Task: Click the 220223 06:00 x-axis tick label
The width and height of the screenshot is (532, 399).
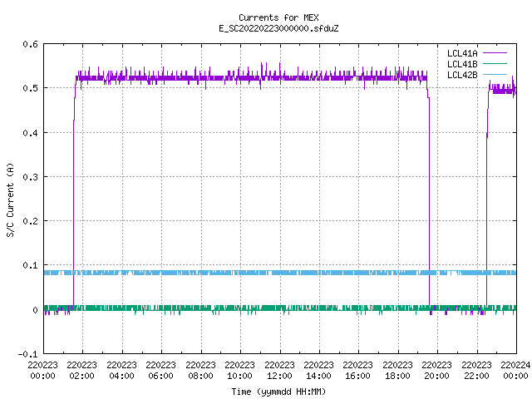Action: [160, 371]
